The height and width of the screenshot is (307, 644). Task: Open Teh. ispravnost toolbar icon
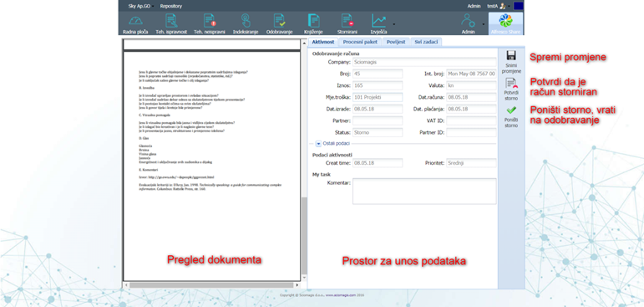[171, 24]
